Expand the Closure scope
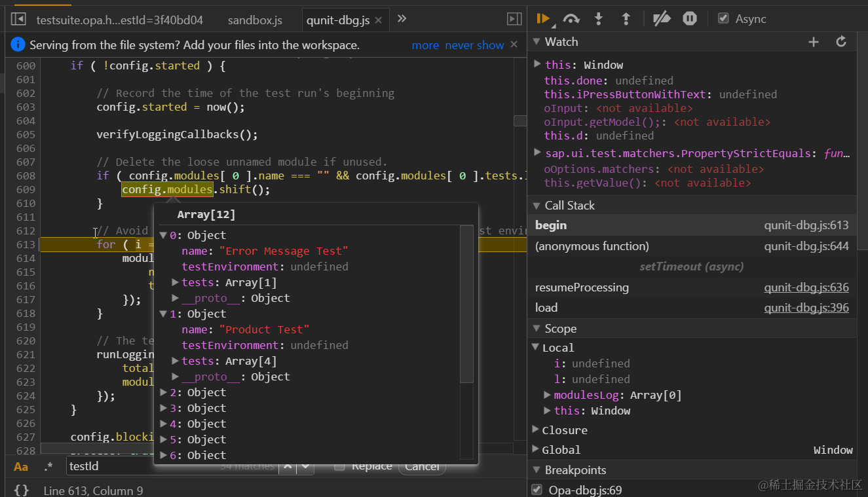This screenshot has width=868, height=497. click(535, 430)
